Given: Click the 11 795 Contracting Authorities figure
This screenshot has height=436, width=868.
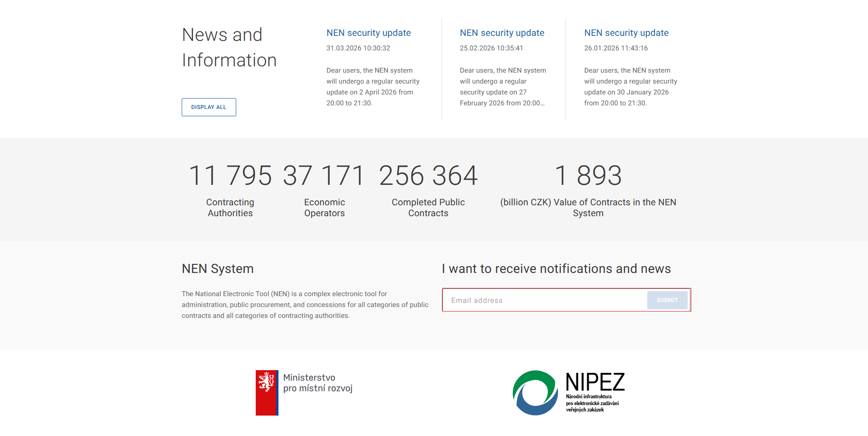Looking at the screenshot, I should point(230,175).
